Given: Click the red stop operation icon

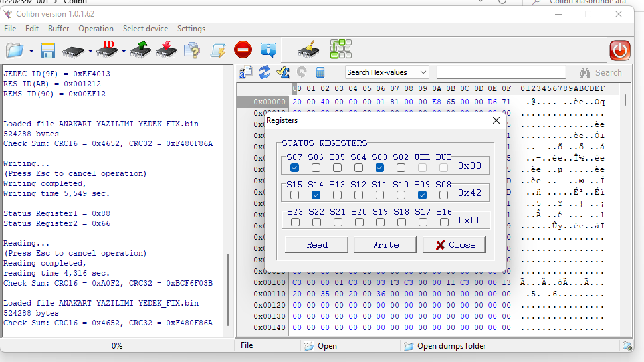Looking at the screenshot, I should coord(243,50).
